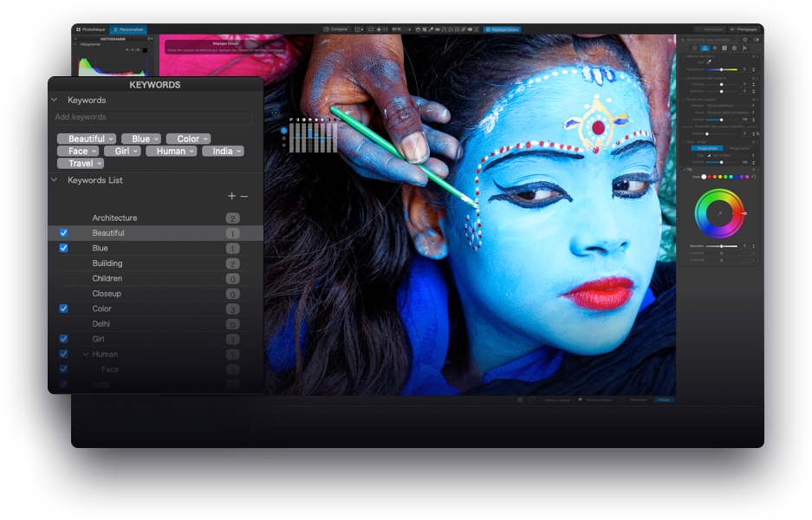The image size is (812, 520).
Task: Collapse the Keywords List section
Action: pyautogui.click(x=54, y=180)
